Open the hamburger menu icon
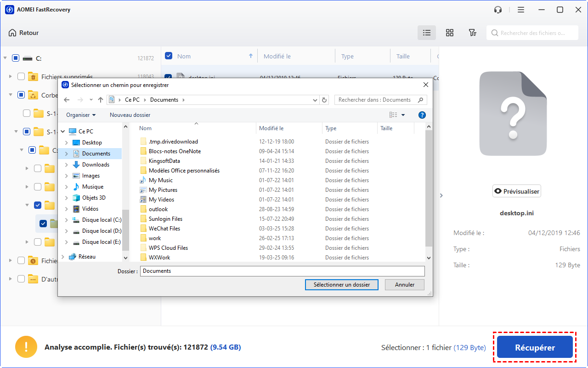 coord(521,10)
